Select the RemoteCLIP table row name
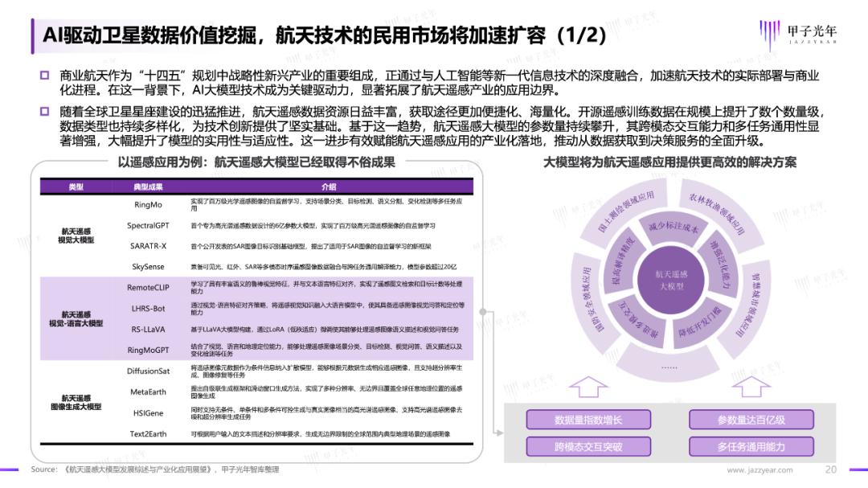Image resolution: width=868 pixels, height=488 pixels. [x=148, y=288]
